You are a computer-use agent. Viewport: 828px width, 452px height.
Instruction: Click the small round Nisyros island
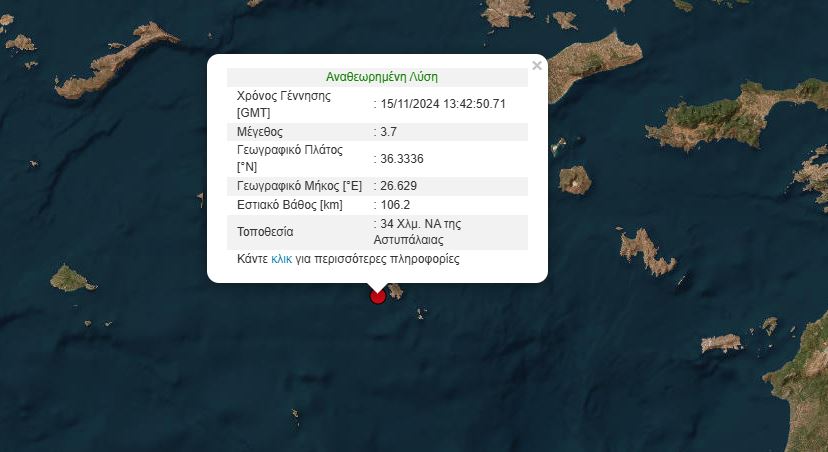(x=574, y=180)
